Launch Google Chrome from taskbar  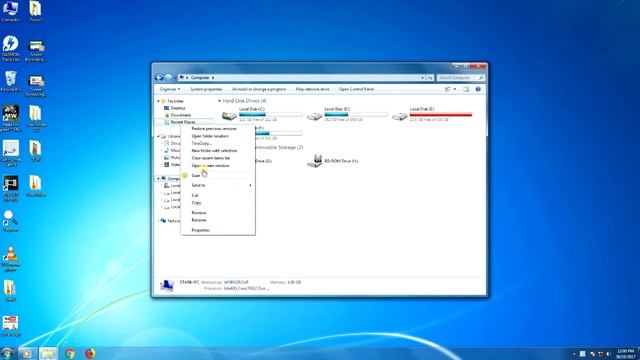tap(70, 353)
